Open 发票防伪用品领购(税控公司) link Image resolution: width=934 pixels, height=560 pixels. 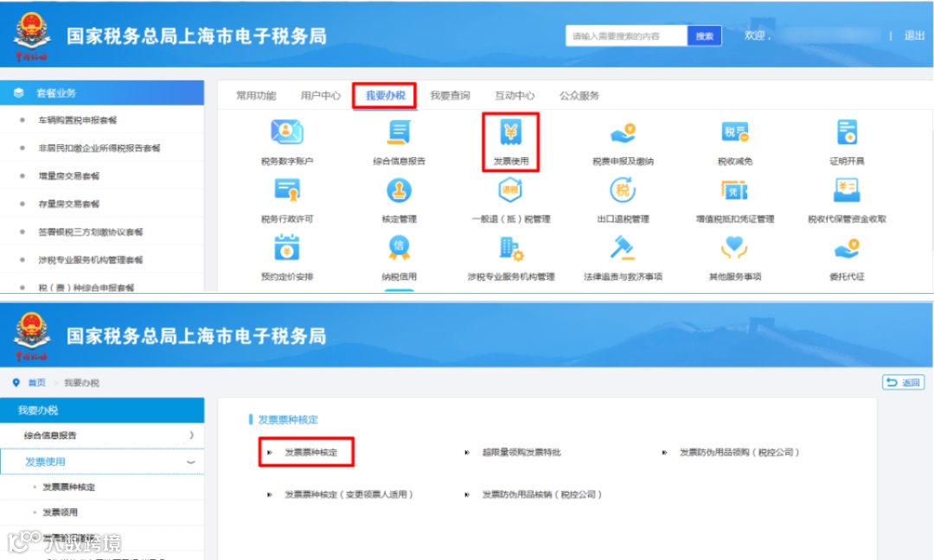click(x=739, y=452)
